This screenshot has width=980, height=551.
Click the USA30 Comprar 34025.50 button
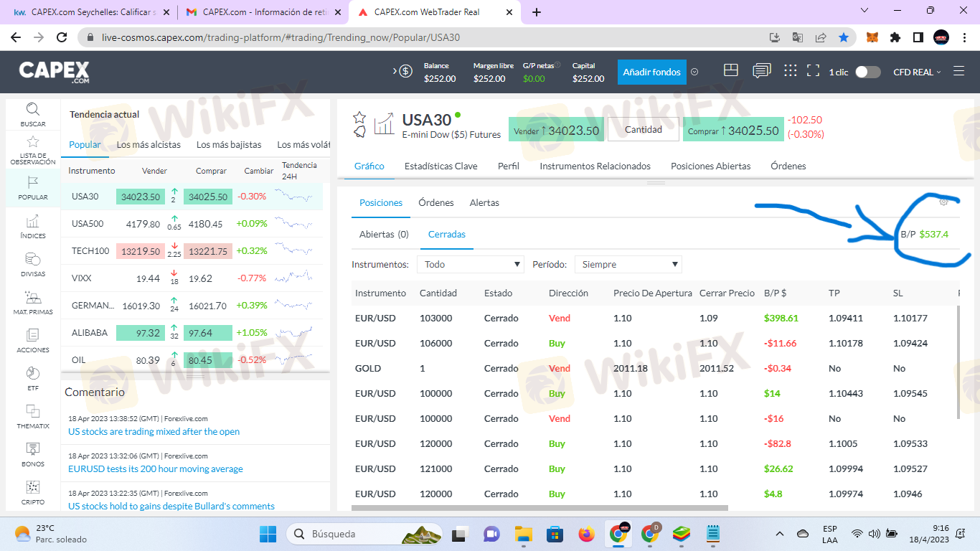(733, 131)
